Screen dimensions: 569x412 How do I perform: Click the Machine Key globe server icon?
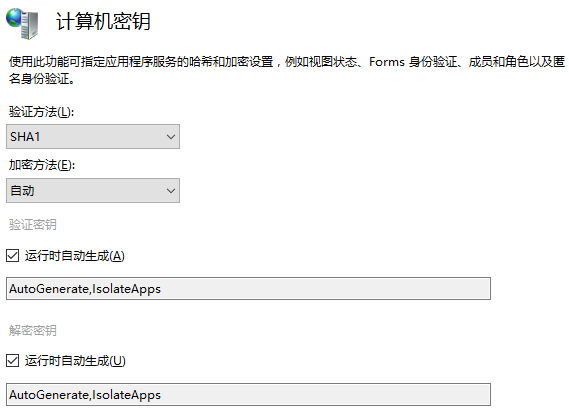(22, 23)
